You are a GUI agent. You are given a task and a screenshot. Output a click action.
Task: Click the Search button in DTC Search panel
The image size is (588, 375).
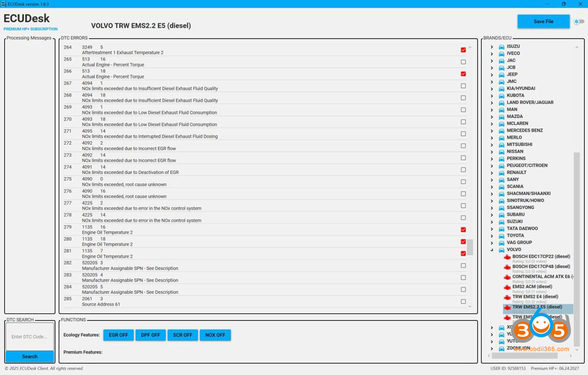(x=29, y=357)
